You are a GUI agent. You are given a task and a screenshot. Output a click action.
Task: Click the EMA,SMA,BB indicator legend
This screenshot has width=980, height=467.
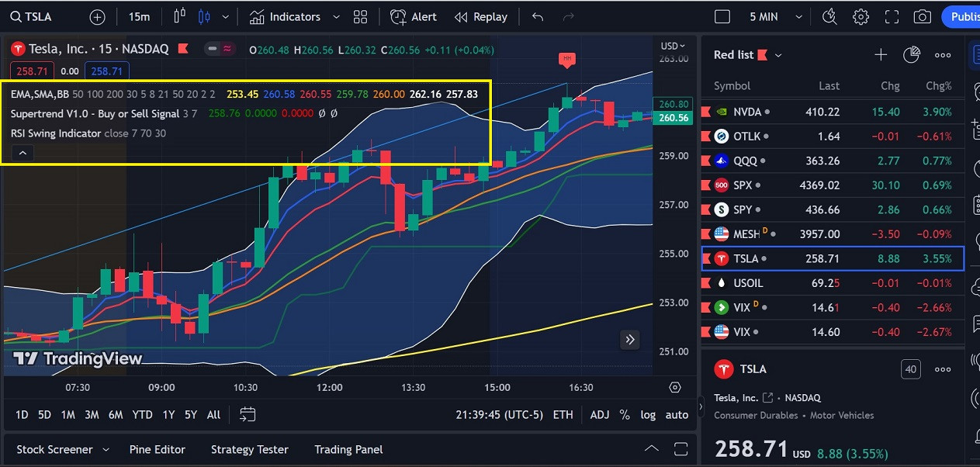(x=40, y=94)
